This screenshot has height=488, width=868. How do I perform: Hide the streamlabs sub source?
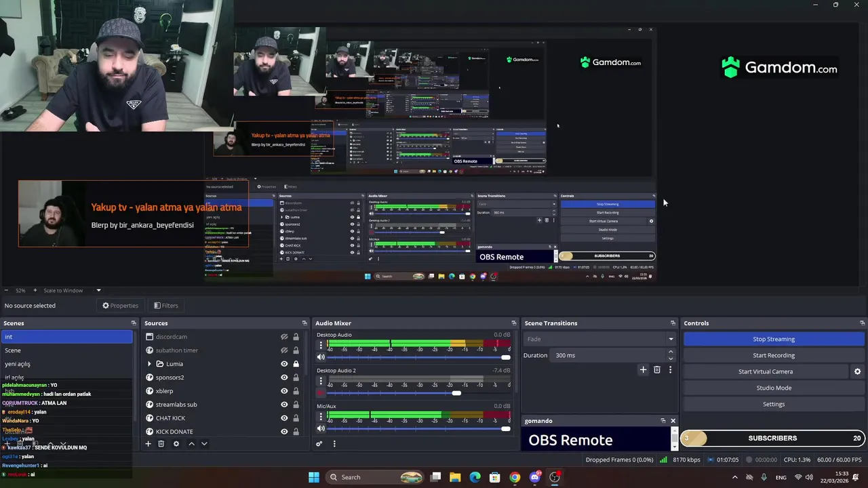pyautogui.click(x=284, y=405)
